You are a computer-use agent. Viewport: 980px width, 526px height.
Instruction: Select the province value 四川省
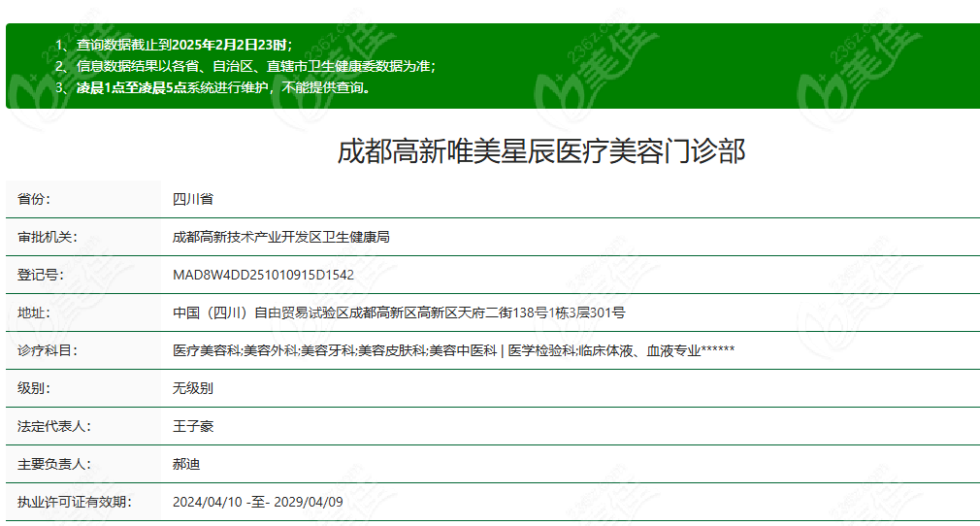192,199
